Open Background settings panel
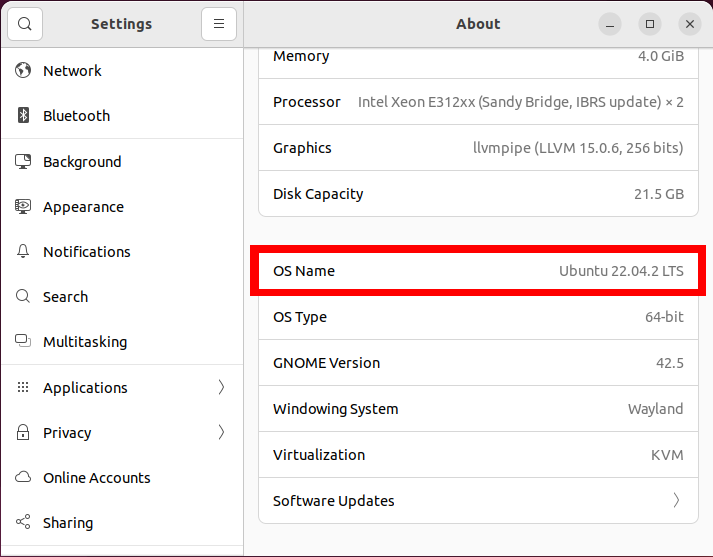The image size is (713, 557). tap(122, 161)
